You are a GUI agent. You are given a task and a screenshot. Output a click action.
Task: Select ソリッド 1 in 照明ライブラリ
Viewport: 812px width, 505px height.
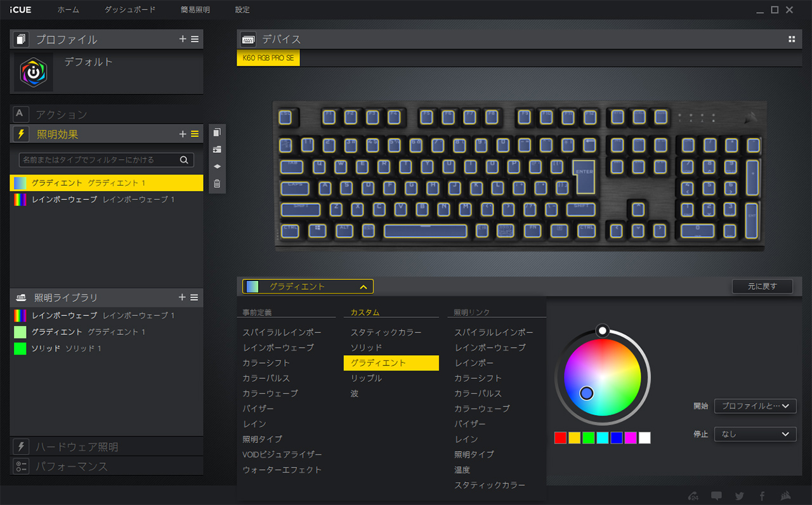(107, 348)
